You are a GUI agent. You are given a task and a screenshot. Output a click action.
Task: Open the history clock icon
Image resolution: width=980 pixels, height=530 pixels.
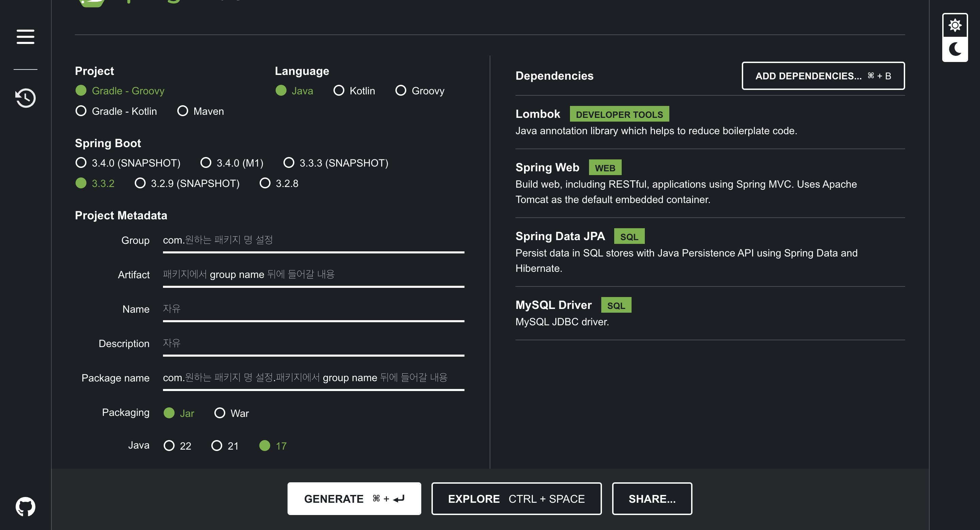26,98
